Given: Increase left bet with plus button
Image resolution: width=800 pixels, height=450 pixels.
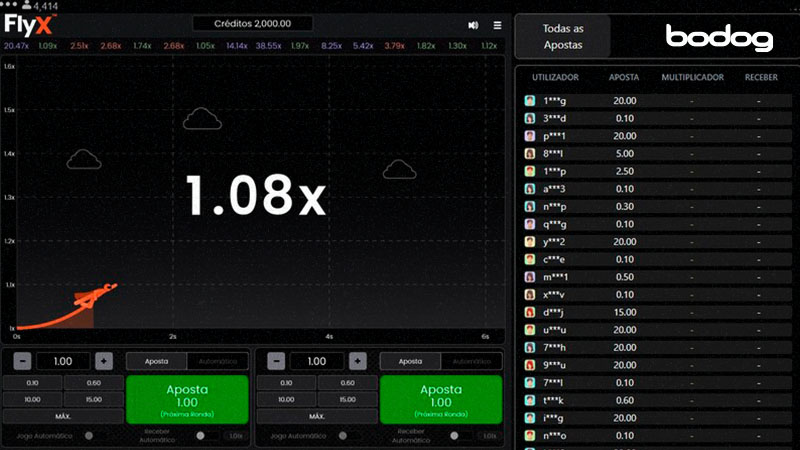Looking at the screenshot, I should (x=104, y=361).
